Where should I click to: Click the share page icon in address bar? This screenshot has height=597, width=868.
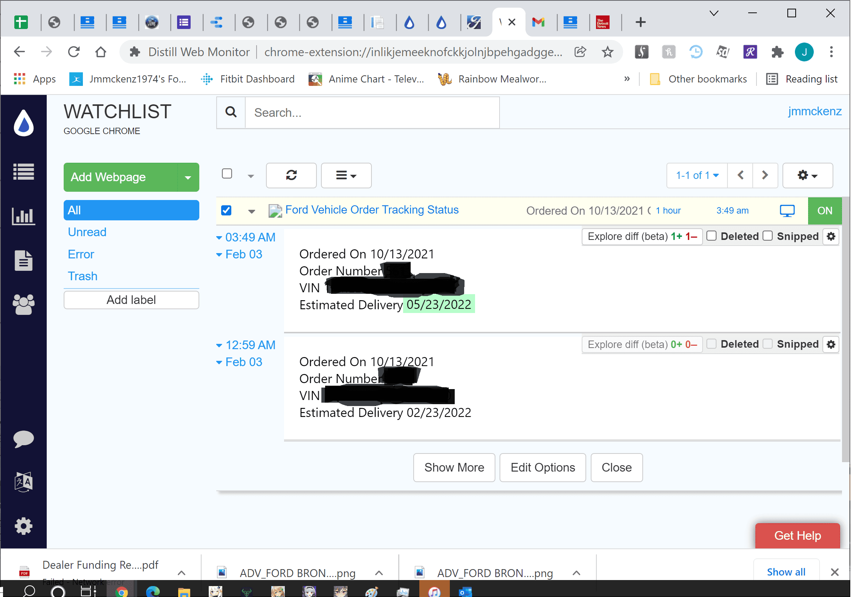580,52
